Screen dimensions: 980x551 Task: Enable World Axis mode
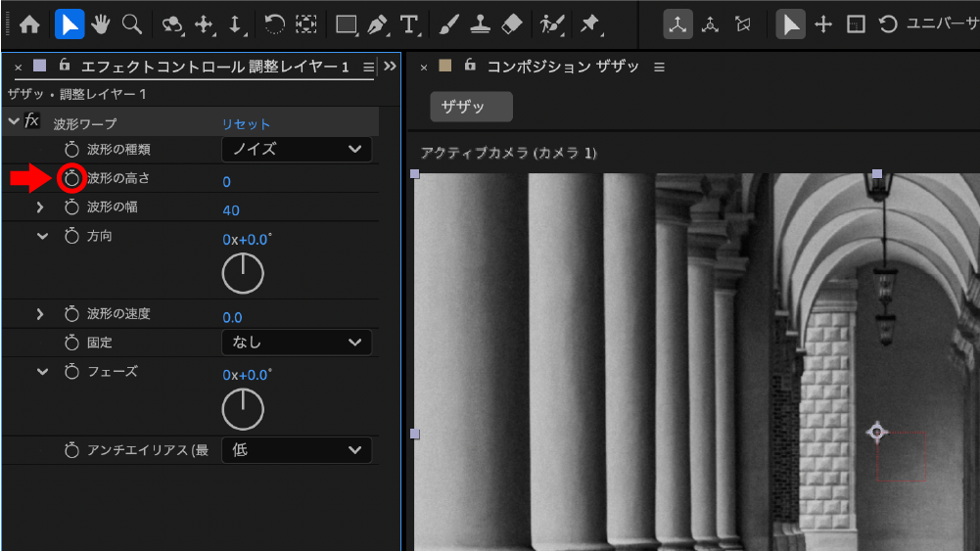[x=710, y=24]
